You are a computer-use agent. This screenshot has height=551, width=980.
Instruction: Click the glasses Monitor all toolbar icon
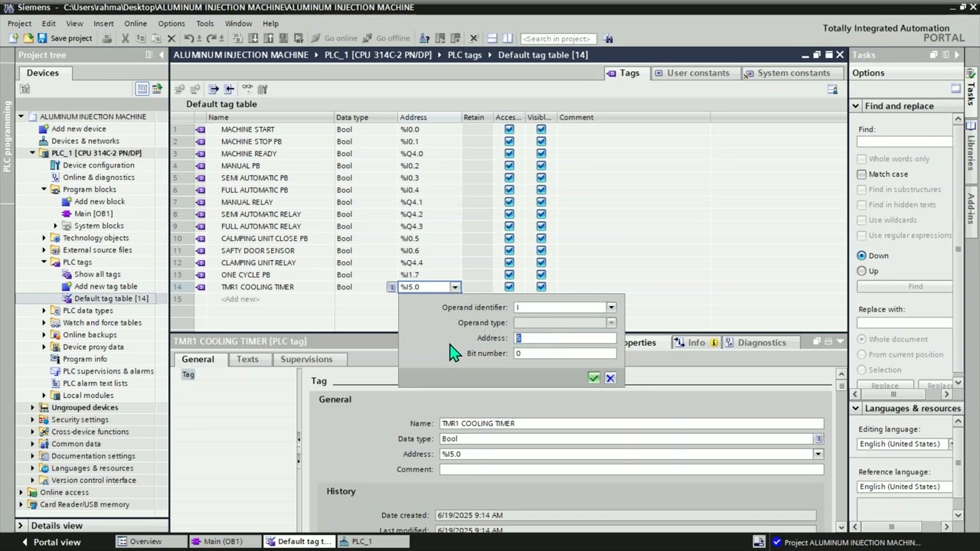[247, 89]
